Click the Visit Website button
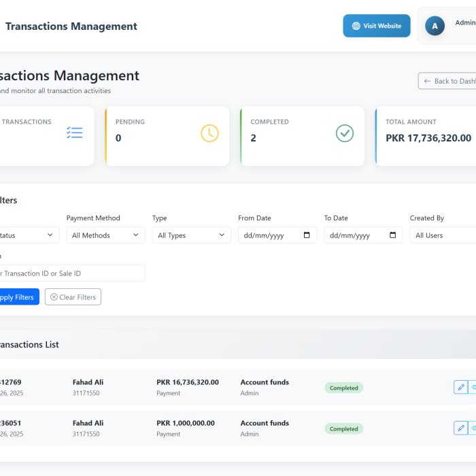The width and height of the screenshot is (476, 476). pos(376,26)
